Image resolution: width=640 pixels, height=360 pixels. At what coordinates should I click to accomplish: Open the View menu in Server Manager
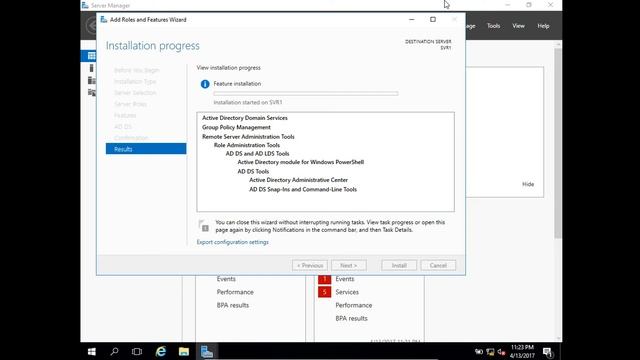518,26
